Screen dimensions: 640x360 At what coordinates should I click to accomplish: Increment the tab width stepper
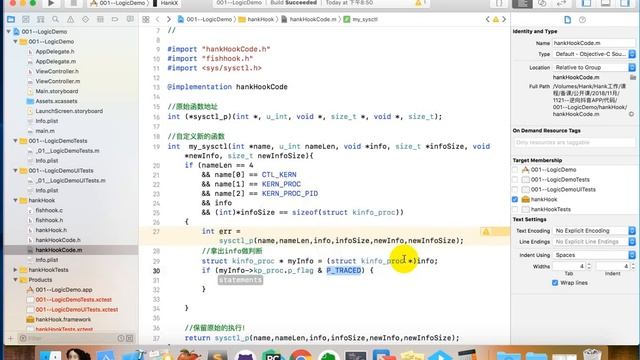click(589, 264)
